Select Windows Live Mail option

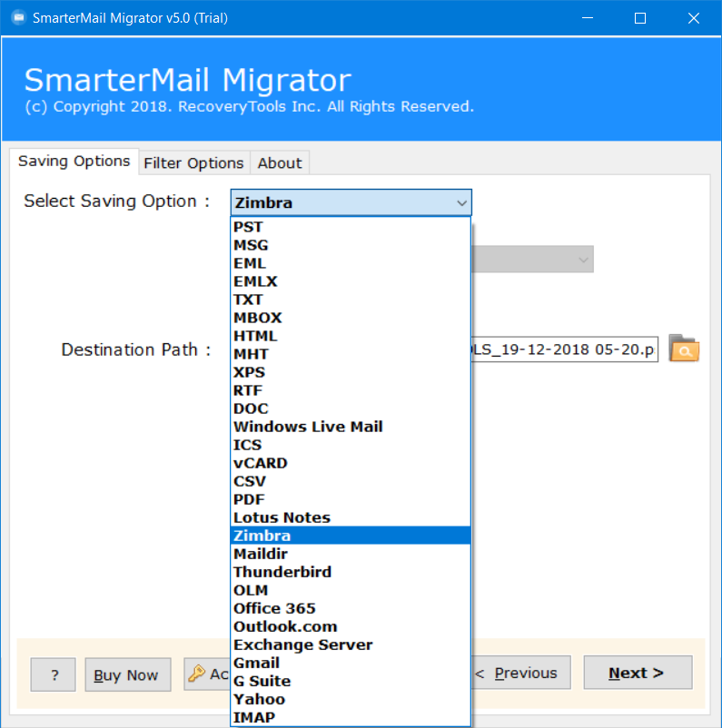[351, 427]
